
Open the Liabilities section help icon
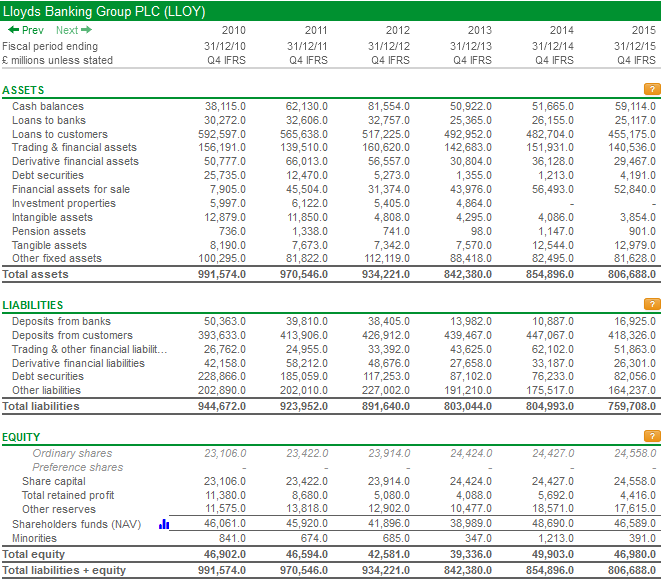coord(652,304)
